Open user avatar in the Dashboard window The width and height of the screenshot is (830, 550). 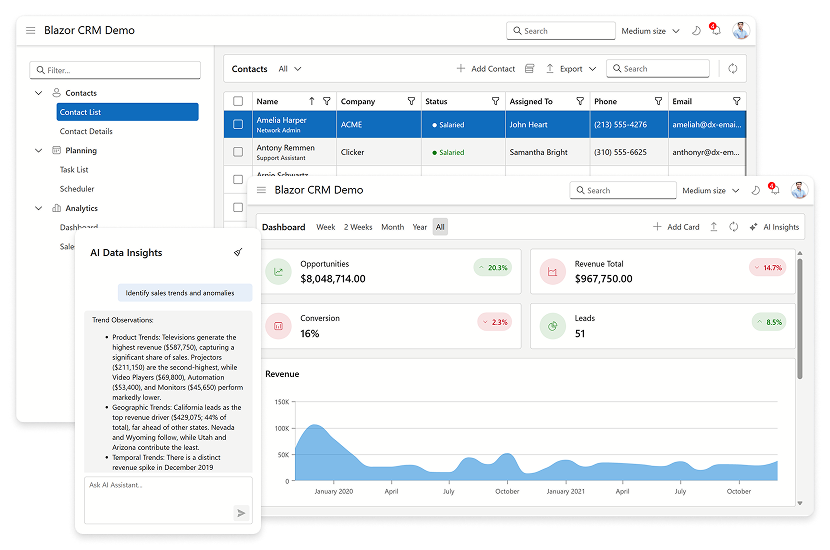[x=799, y=190]
